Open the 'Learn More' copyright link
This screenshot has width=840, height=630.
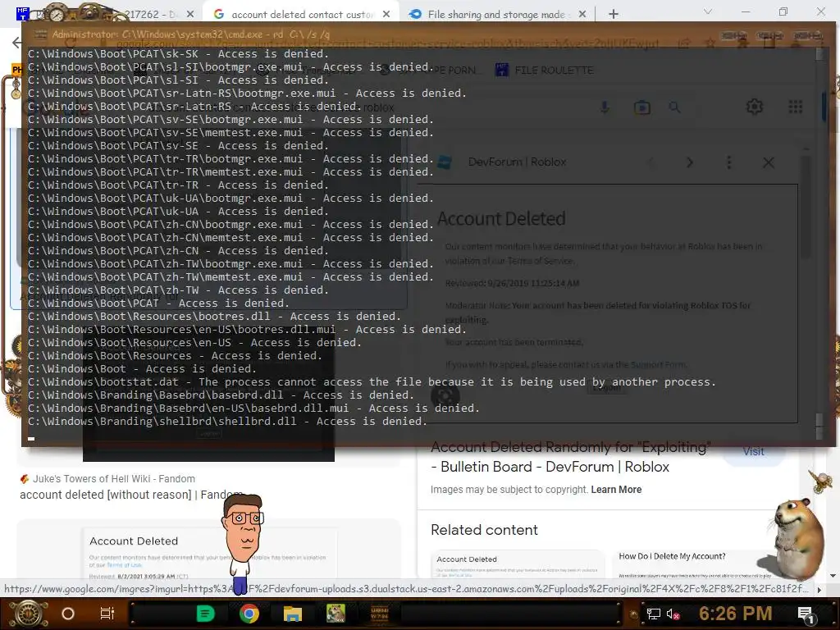[616, 490]
